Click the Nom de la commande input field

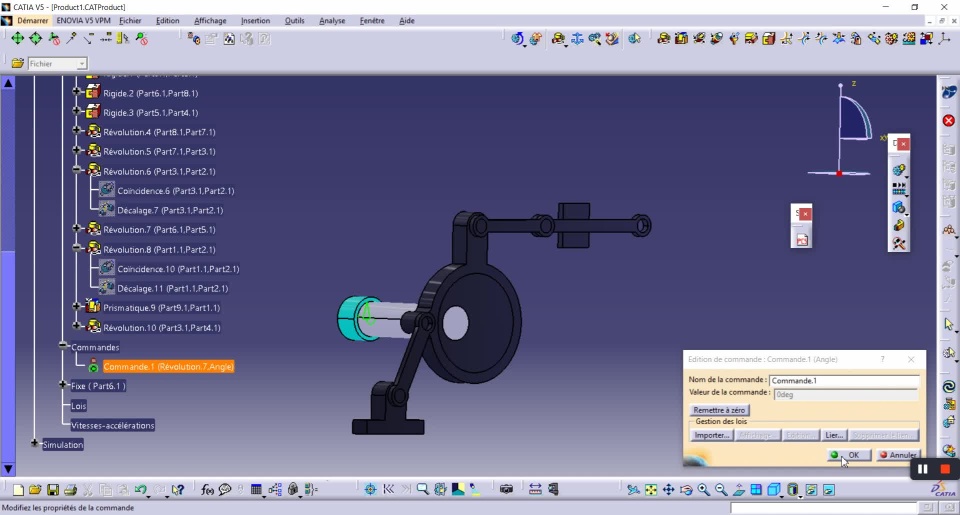click(x=844, y=380)
